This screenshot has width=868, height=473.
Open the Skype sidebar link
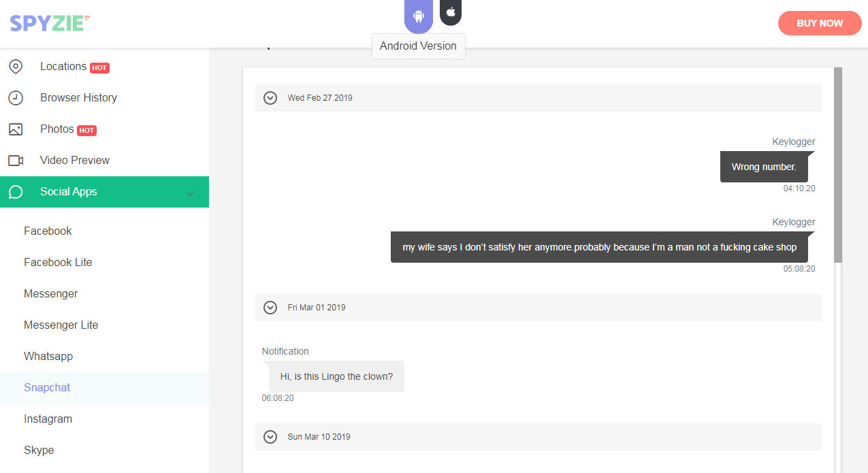pyautogui.click(x=39, y=451)
